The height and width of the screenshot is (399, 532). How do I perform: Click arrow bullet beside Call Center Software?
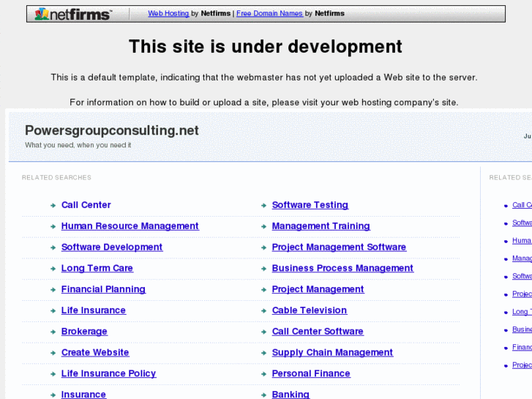(263, 332)
